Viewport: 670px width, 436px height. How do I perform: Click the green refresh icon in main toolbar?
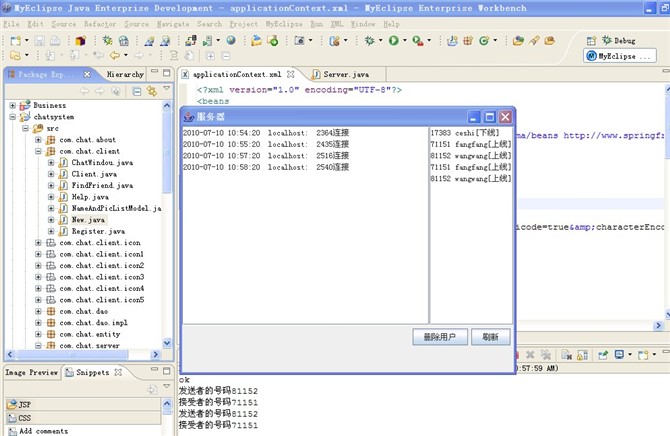pyautogui.click(x=484, y=41)
